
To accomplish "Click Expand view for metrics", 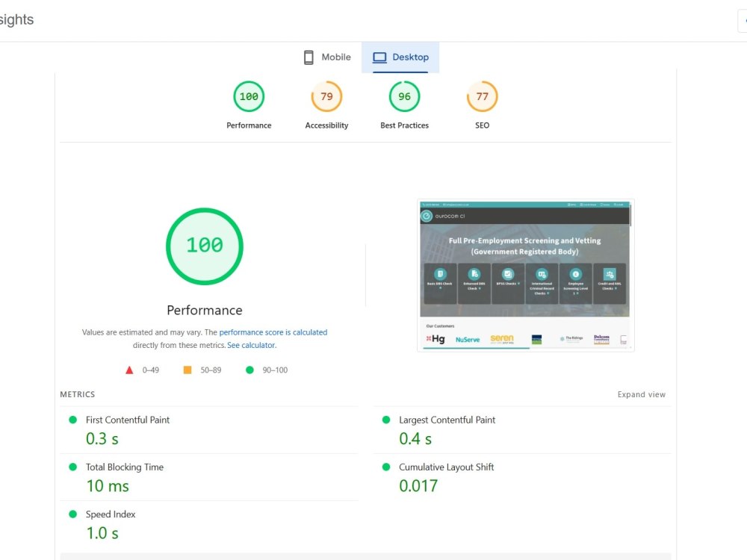I will tap(641, 394).
